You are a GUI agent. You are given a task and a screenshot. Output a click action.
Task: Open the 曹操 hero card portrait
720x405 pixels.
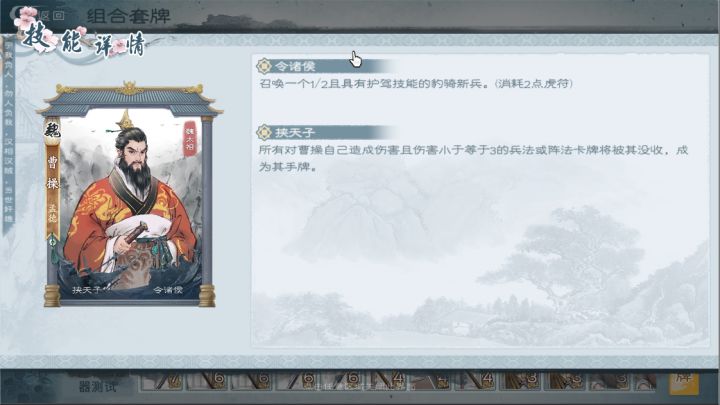click(129, 195)
